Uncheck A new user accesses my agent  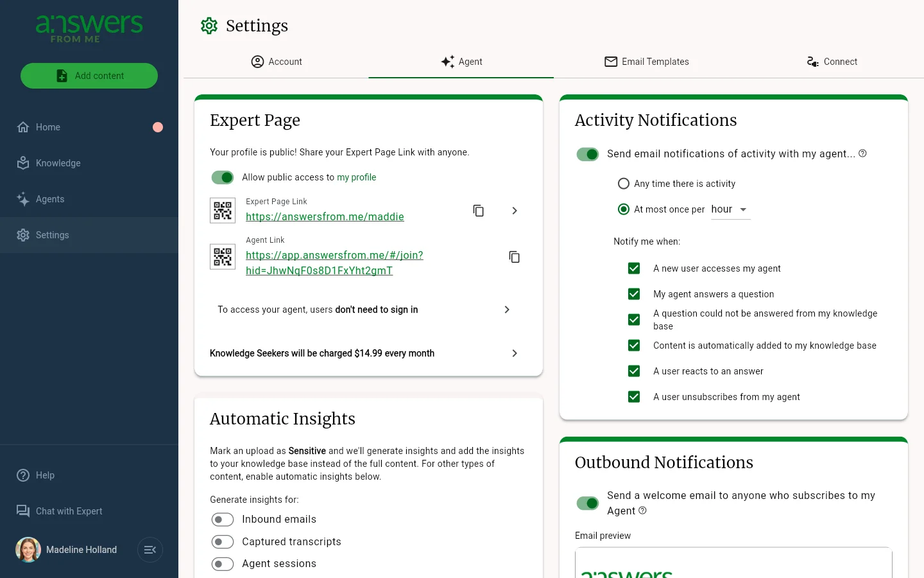pyautogui.click(x=634, y=268)
